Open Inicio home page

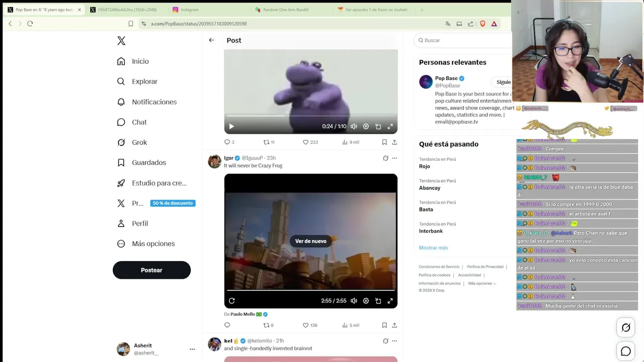coord(133,61)
